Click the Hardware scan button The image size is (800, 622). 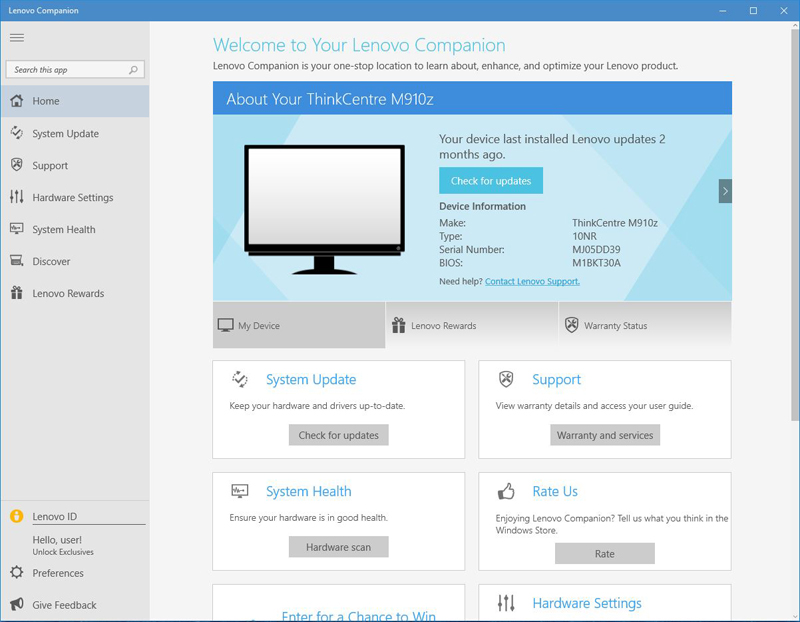[338, 547]
